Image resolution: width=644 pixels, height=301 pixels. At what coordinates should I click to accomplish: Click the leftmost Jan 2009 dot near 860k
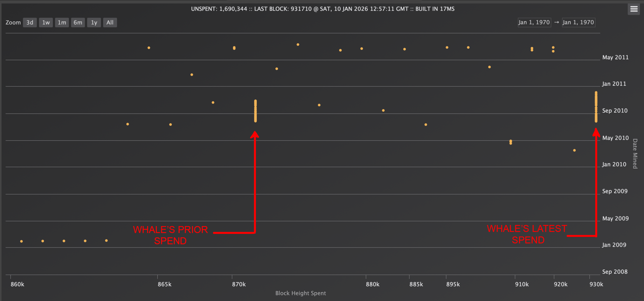click(21, 241)
